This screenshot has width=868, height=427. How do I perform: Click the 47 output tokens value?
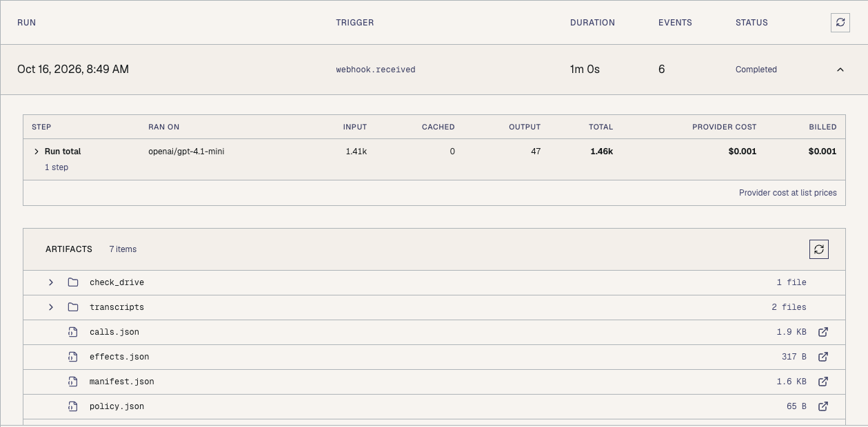(536, 152)
